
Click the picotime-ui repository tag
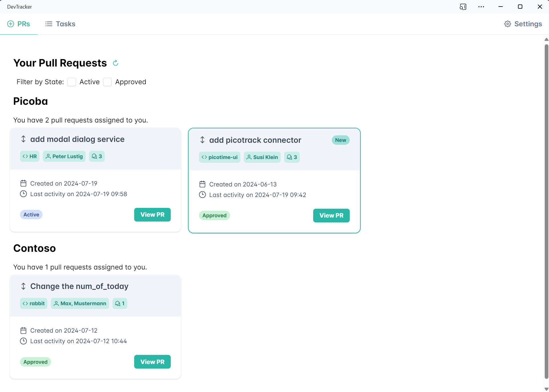tap(220, 157)
